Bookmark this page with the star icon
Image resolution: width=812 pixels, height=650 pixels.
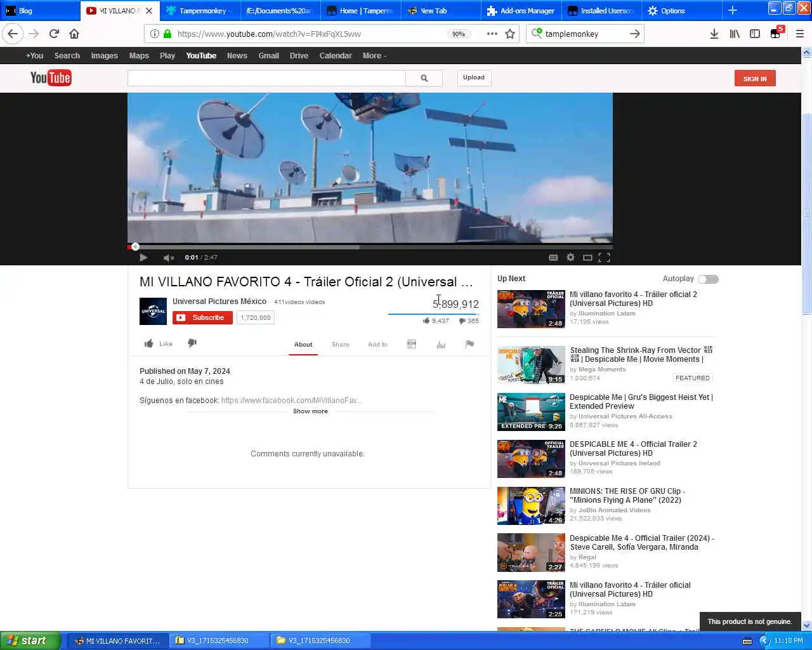(x=510, y=34)
